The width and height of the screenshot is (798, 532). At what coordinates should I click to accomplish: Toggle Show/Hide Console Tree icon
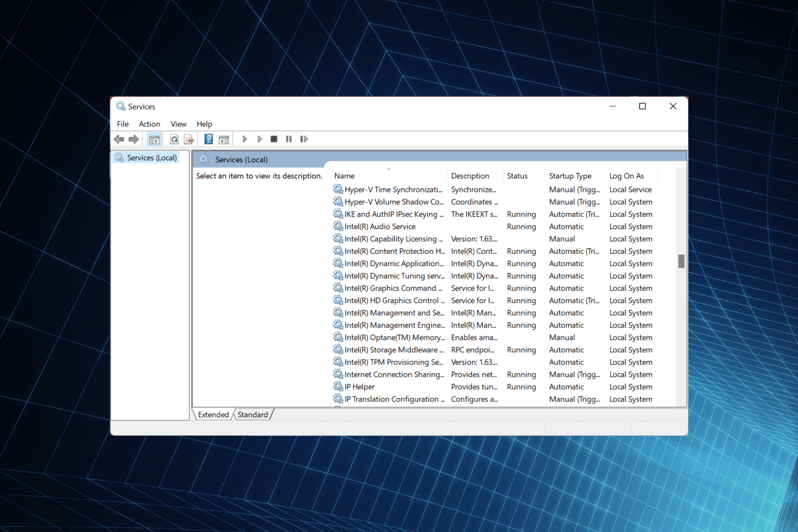click(x=154, y=140)
